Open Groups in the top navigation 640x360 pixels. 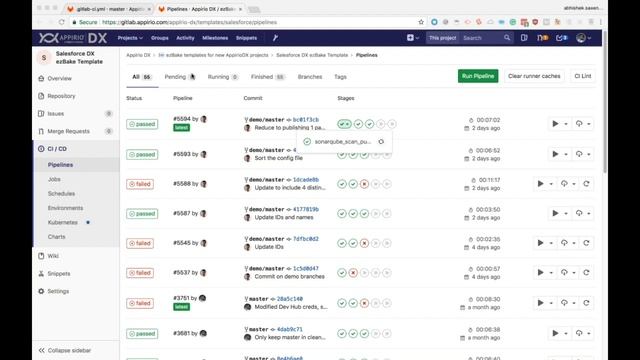(x=160, y=38)
